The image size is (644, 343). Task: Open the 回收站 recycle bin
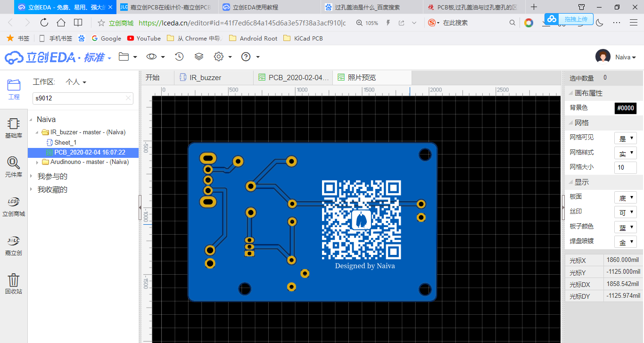coord(14,283)
